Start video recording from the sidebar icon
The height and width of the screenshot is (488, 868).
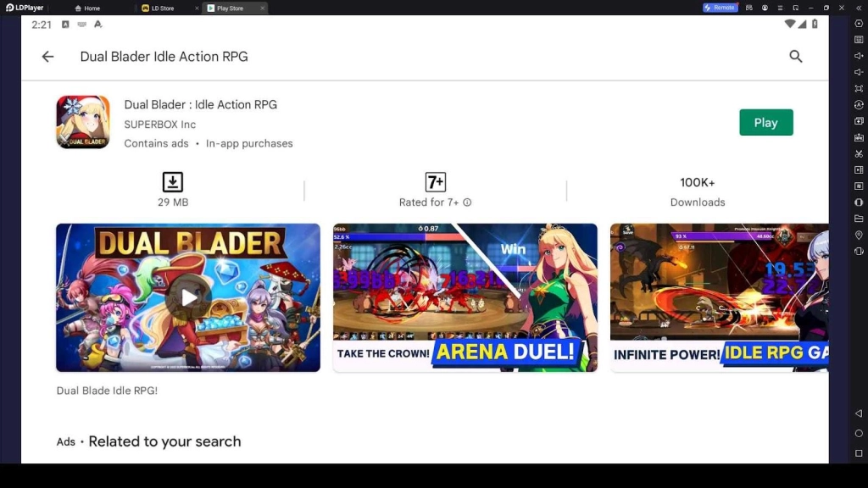[859, 169]
